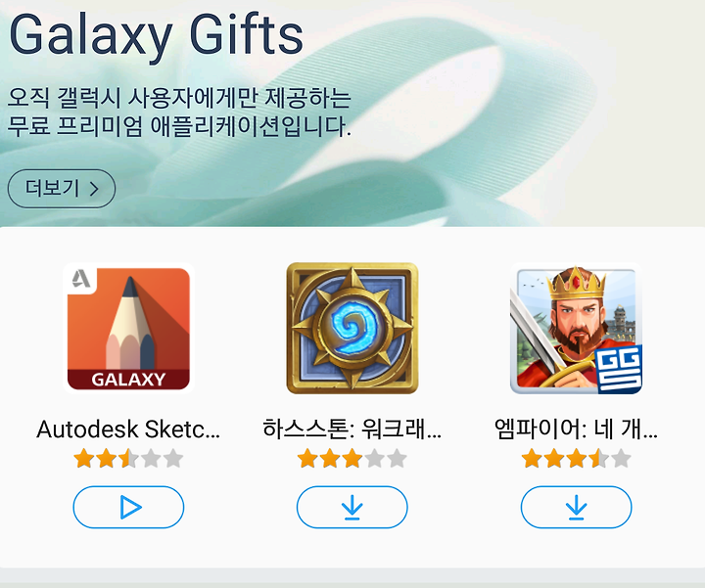
Task: View the star rating under Autodesk SketchBook
Action: click(x=128, y=459)
